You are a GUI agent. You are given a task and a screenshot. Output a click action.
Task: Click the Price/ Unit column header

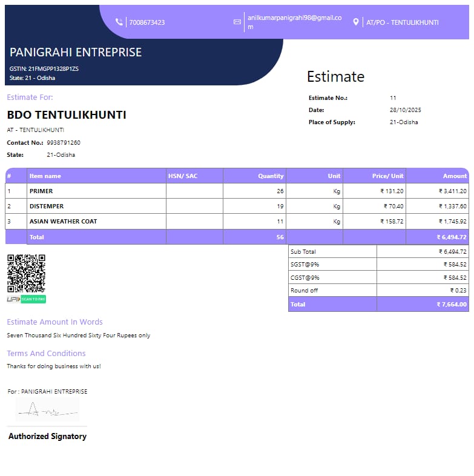387,176
